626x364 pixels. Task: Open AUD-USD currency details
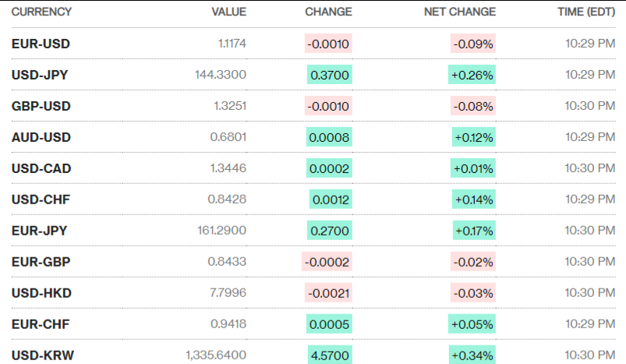[x=41, y=137]
